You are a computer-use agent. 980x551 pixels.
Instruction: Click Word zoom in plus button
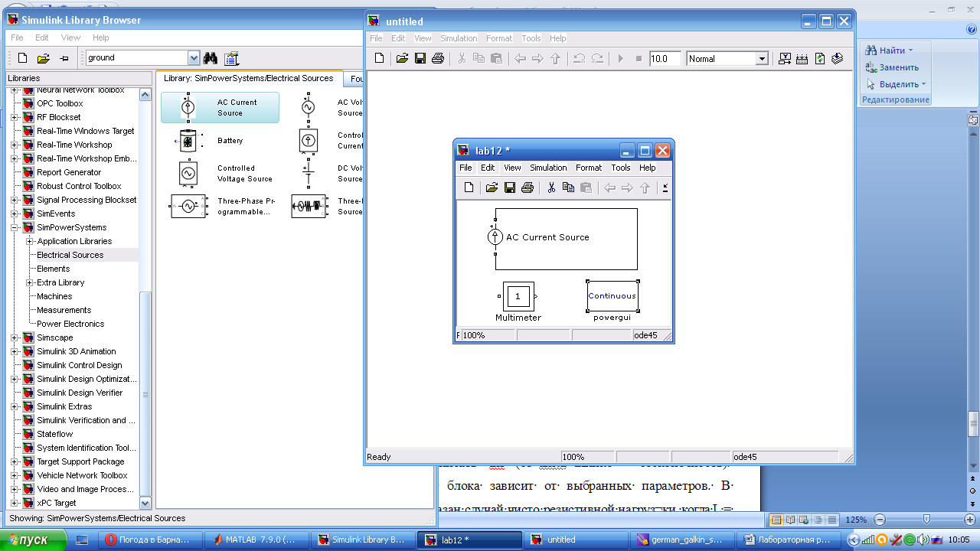coord(972,520)
